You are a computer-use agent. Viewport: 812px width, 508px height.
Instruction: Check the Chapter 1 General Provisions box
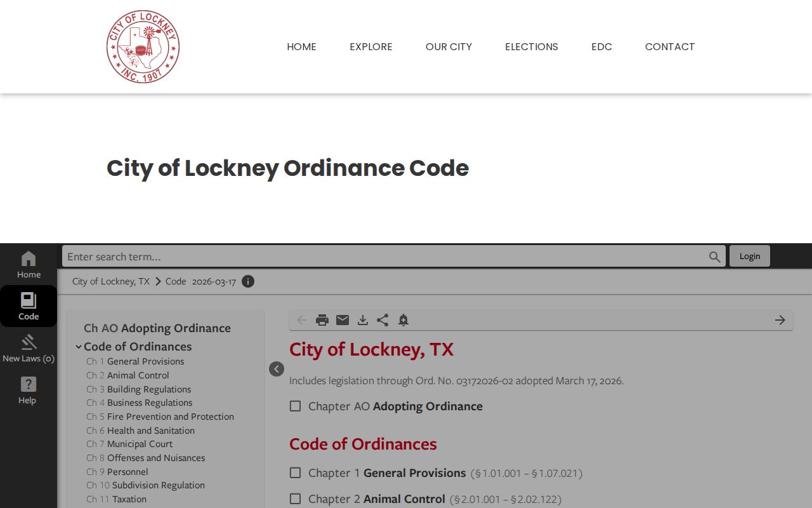pos(296,472)
